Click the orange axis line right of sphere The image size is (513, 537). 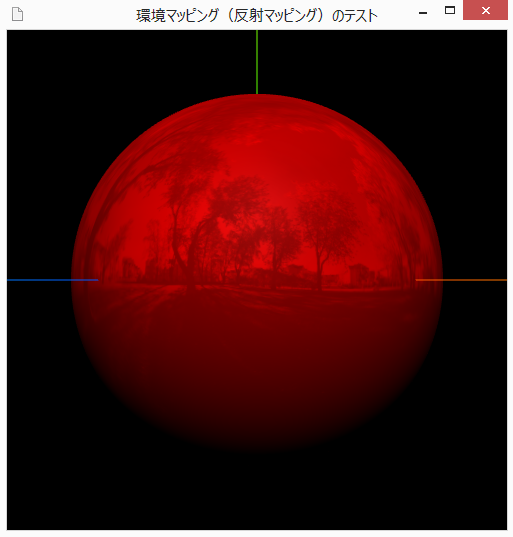point(461,280)
